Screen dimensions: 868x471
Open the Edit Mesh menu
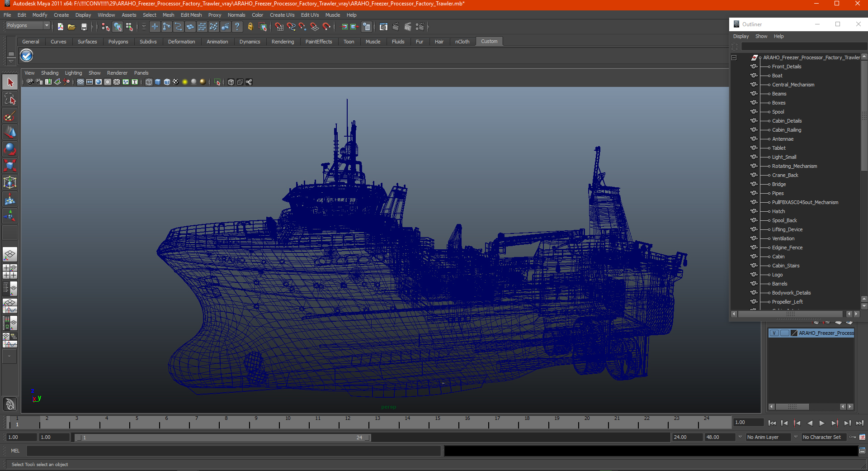click(191, 15)
